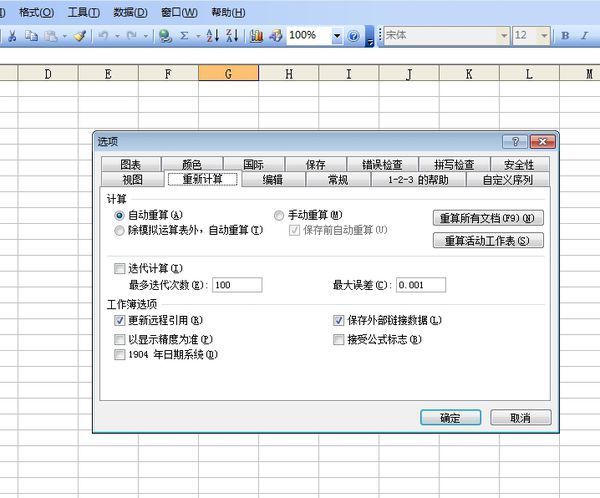Sort descending with Z-A icon
The width and height of the screenshot is (600, 498).
point(232,36)
